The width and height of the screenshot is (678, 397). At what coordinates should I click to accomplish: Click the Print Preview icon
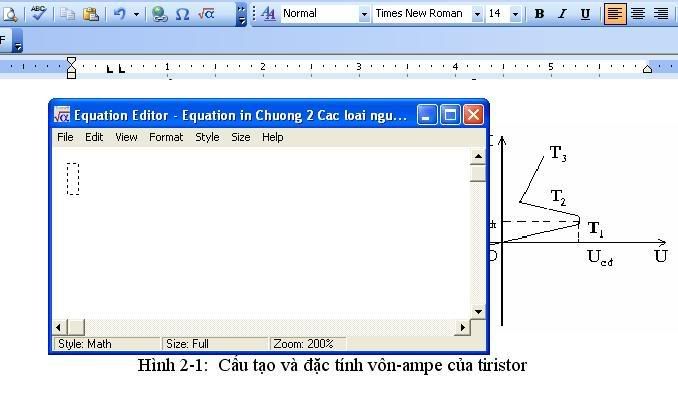coord(10,14)
